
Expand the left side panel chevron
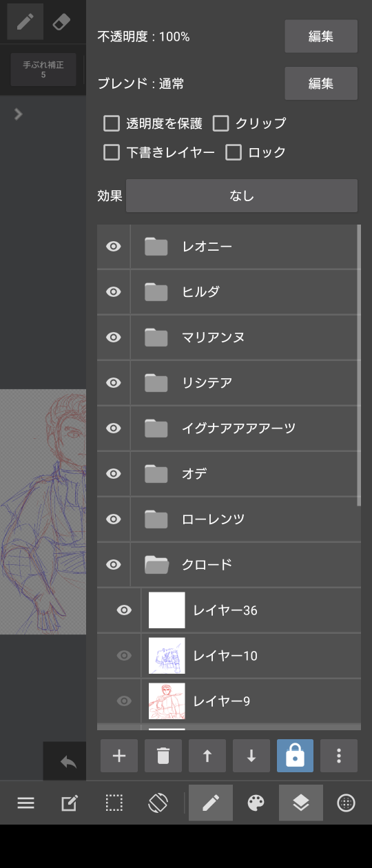19,114
